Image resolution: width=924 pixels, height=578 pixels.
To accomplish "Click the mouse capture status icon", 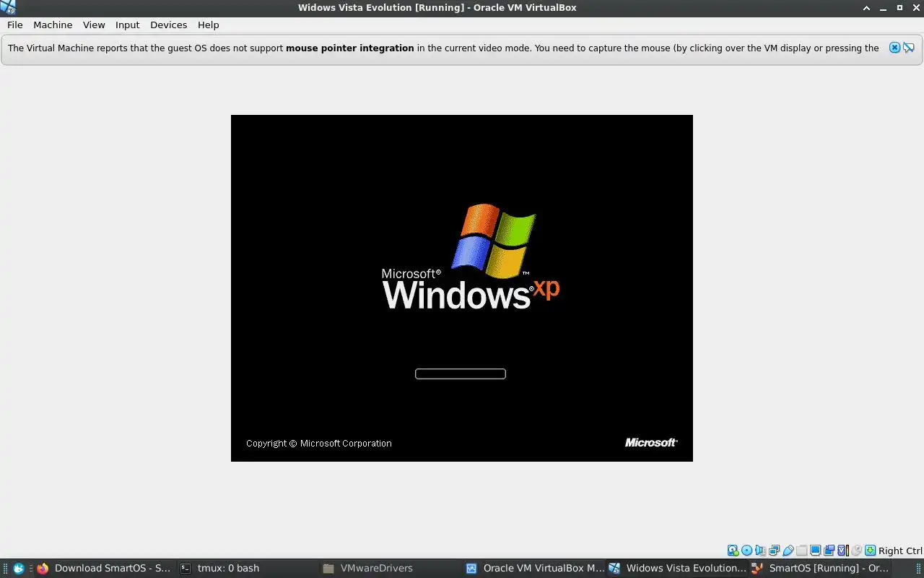I will 856,551.
